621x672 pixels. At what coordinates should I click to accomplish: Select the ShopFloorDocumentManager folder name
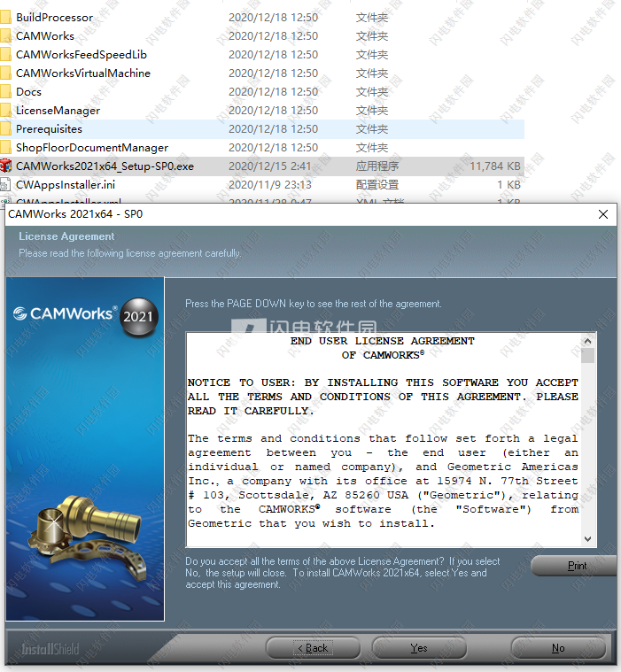(x=92, y=148)
